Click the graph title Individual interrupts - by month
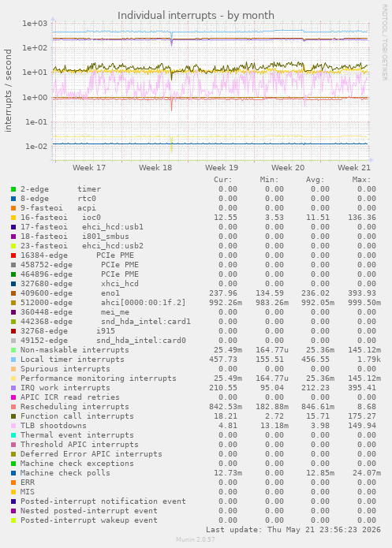The height and width of the screenshot is (548, 392). (x=196, y=16)
